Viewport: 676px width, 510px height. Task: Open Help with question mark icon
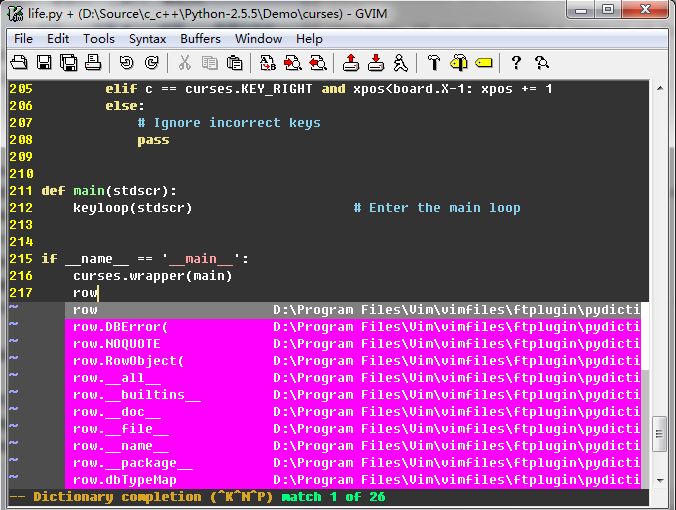point(516,63)
